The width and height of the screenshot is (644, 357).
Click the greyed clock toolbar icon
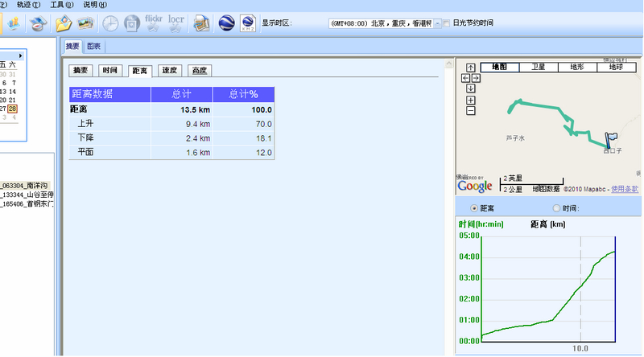110,23
